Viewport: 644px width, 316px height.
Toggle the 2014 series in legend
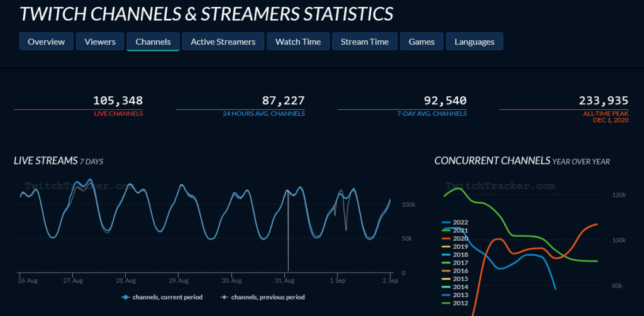(455, 286)
